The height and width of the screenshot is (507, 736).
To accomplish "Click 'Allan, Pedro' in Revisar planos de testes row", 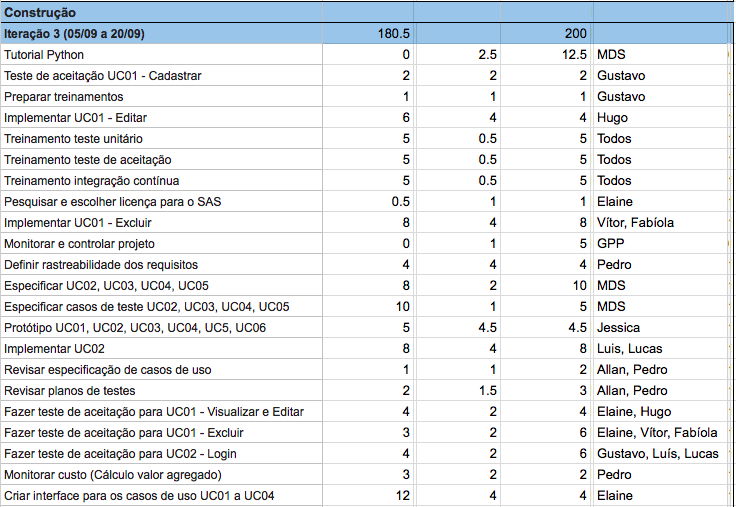I will click(x=660, y=391).
